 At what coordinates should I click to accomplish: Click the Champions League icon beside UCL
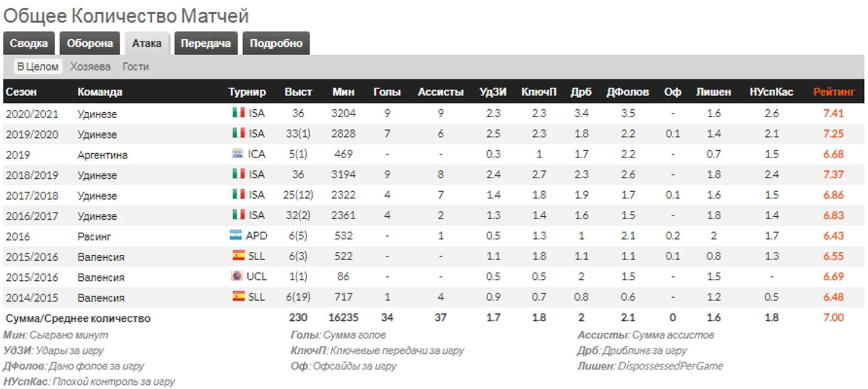(x=236, y=276)
